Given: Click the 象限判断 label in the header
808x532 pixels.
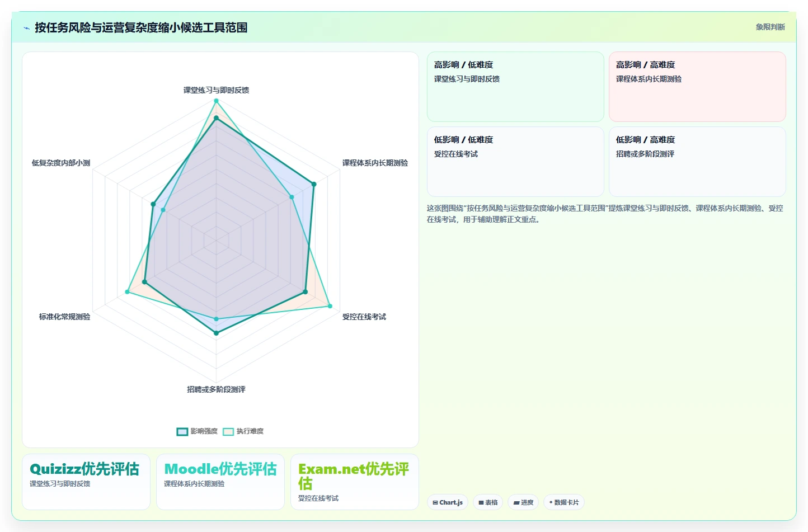Looking at the screenshot, I should coord(770,27).
